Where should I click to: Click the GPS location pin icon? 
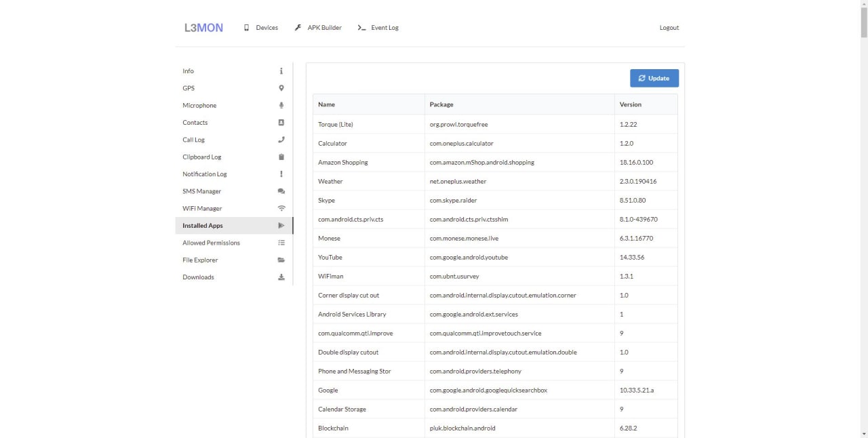[281, 88]
